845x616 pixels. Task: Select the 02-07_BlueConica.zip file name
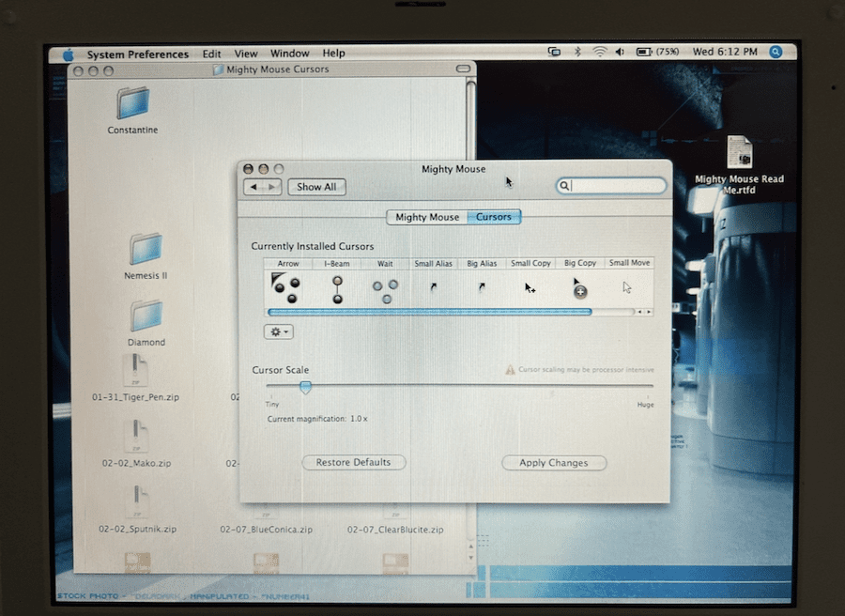tap(267, 530)
